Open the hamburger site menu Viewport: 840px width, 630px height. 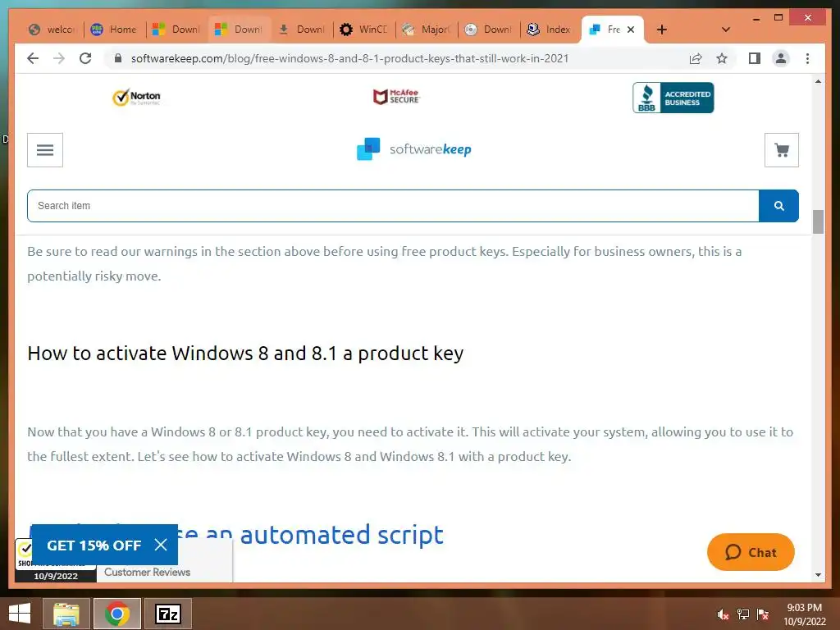[x=45, y=150]
